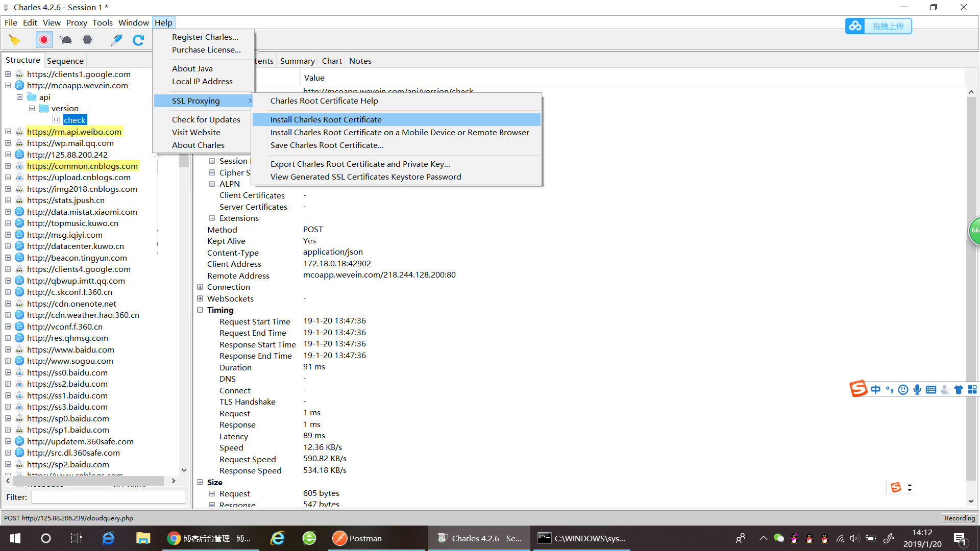Open the Tools menu
This screenshot has height=551, width=980.
[103, 22]
